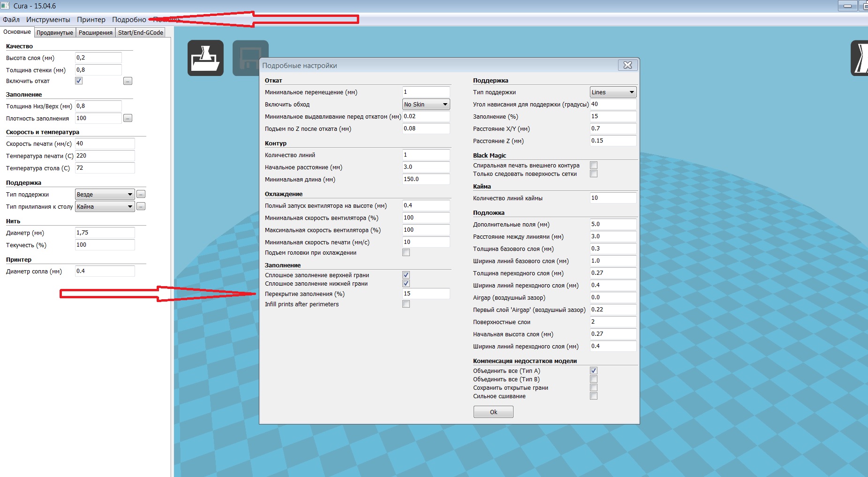The width and height of the screenshot is (868, 477).
Task: Click Толщина Низ/Верх (мм) field
Action: click(98, 106)
